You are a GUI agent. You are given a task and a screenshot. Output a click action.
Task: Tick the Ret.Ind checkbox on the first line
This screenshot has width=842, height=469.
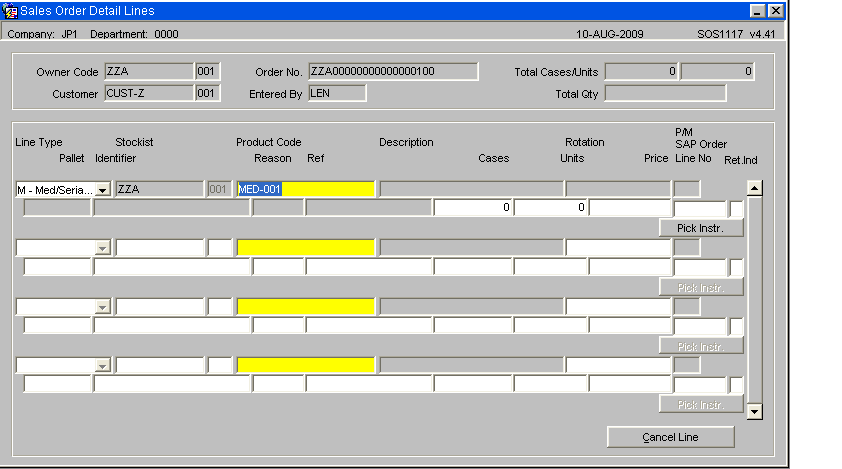tap(736, 208)
